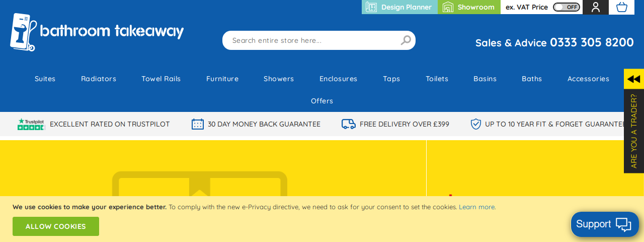Open the user account icon

596,7
